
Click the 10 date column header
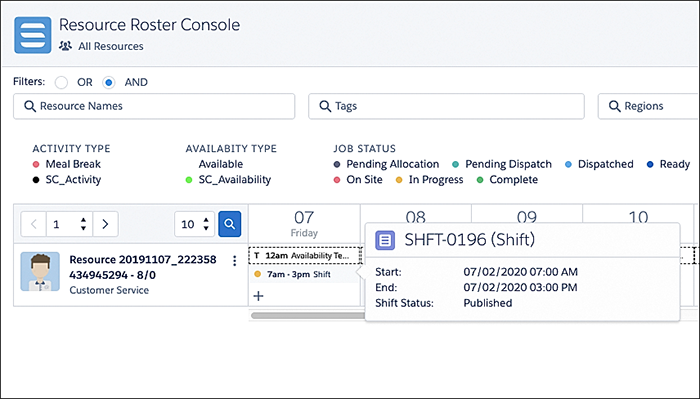click(638, 217)
